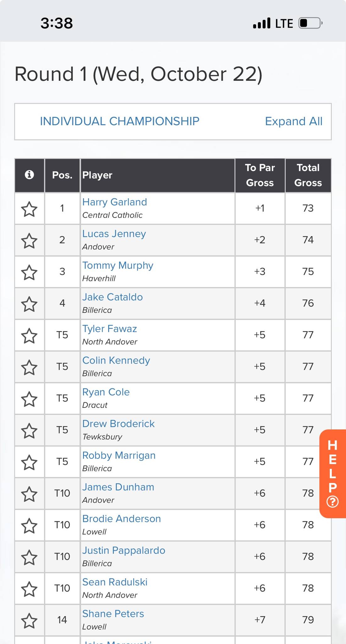Open Colin Kennedy's player scorecard
Screen dimensions: 346x644
116,360
